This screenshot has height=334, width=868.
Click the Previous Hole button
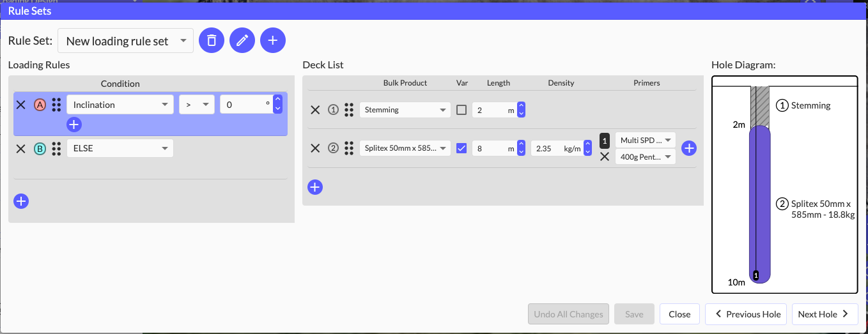point(746,314)
